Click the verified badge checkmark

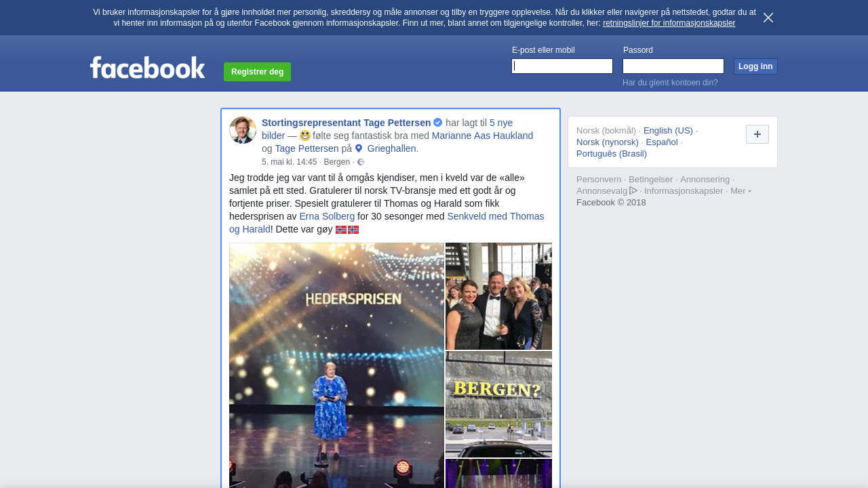coord(437,123)
